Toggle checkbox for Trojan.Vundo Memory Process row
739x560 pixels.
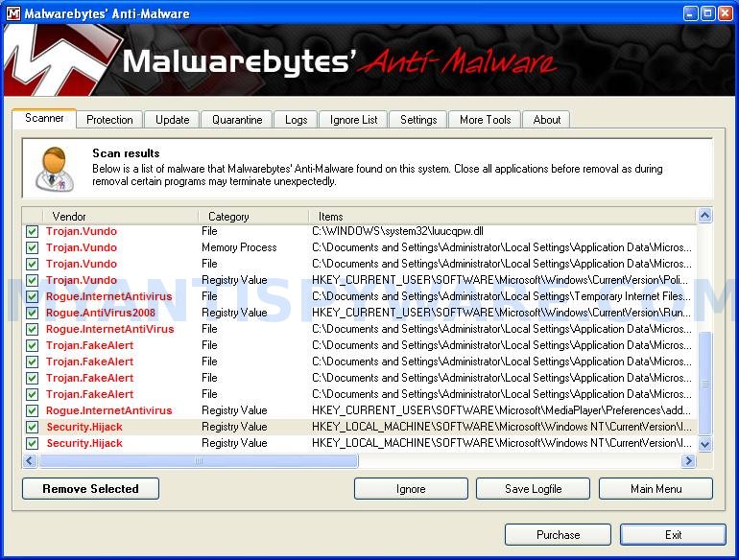click(x=32, y=247)
